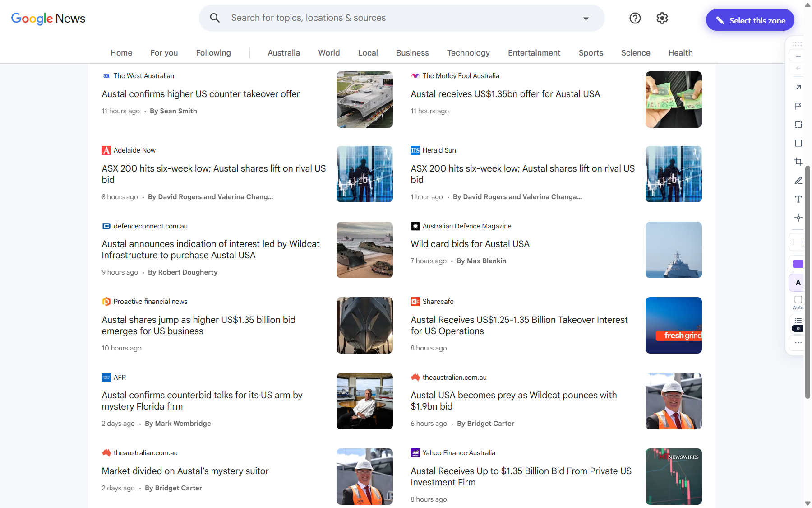
Task: Select the crop tool
Action: [x=798, y=162]
